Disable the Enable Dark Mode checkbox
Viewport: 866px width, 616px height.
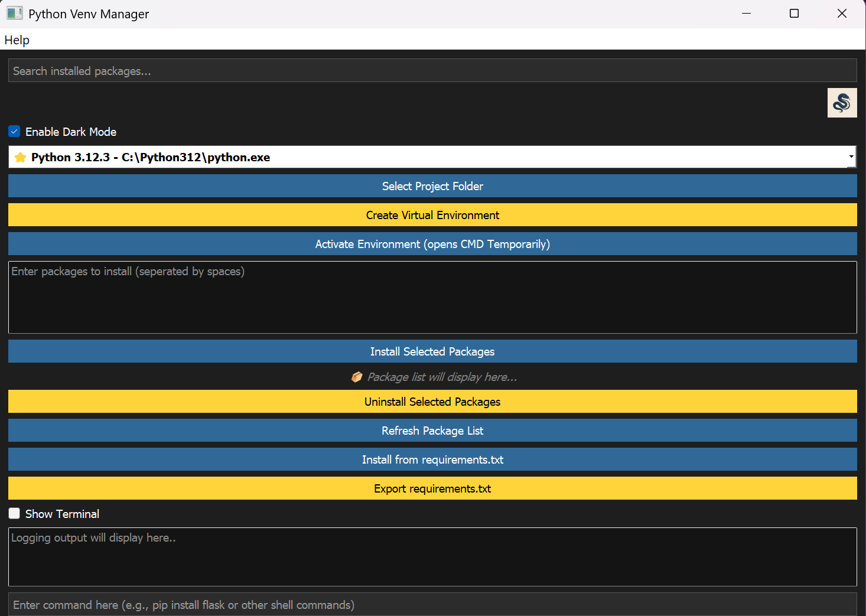click(x=14, y=131)
